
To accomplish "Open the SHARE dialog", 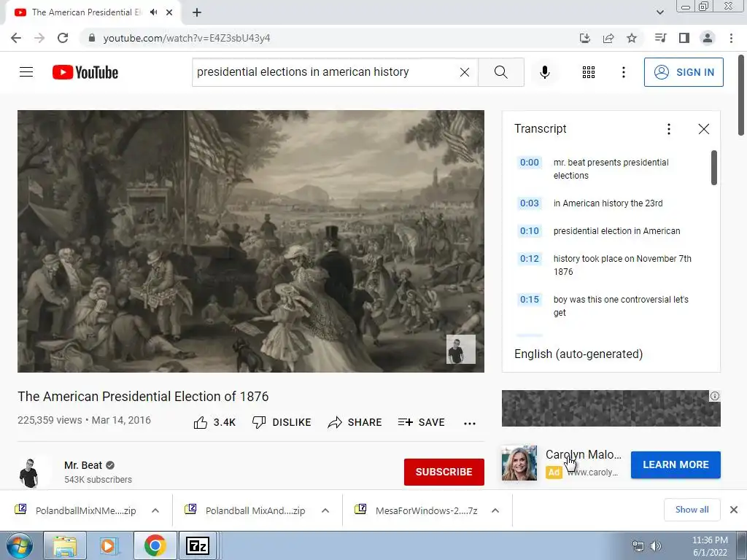I will click(355, 422).
